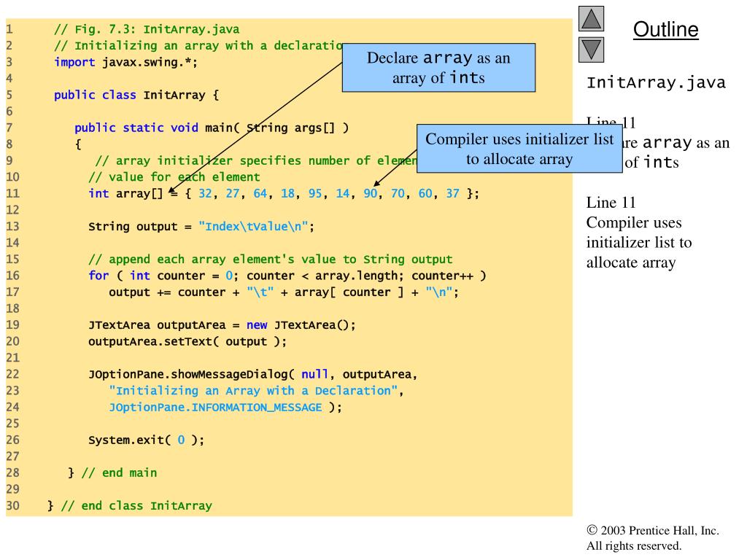This screenshot has height=560, width=747.
Task: Click 'JOptionPane.showMessageDialog(' call
Action: pos(192,375)
